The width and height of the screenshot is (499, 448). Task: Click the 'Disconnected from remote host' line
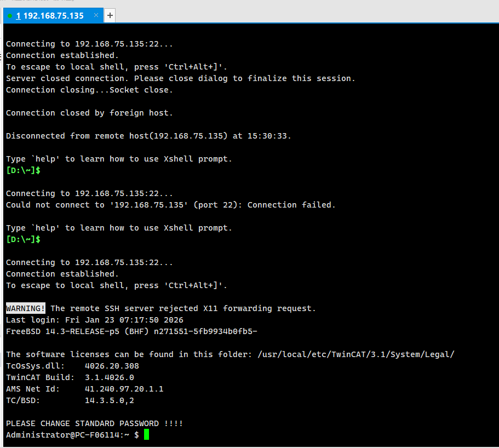148,136
